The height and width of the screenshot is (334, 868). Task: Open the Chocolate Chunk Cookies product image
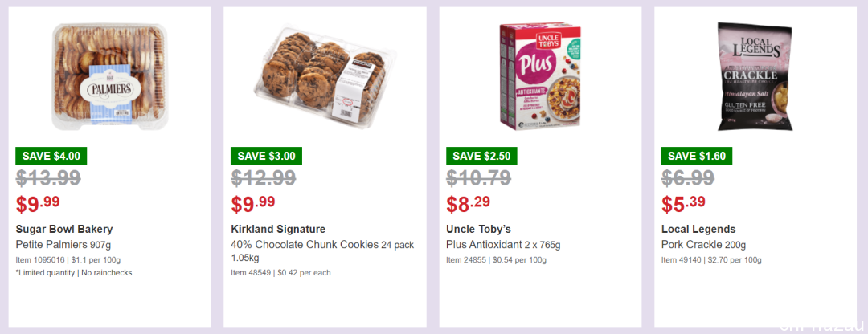pos(325,77)
